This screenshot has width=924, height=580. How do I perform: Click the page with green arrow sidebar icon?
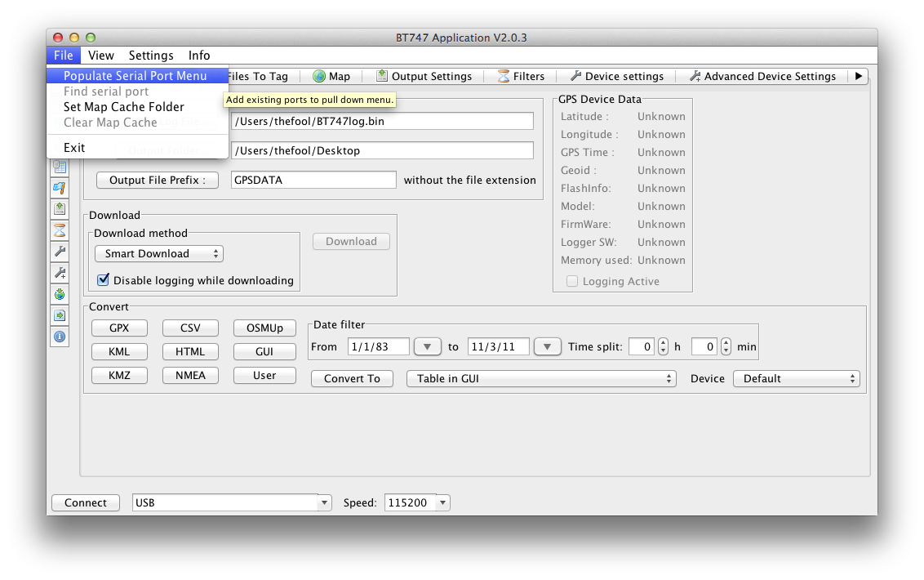tap(60, 315)
